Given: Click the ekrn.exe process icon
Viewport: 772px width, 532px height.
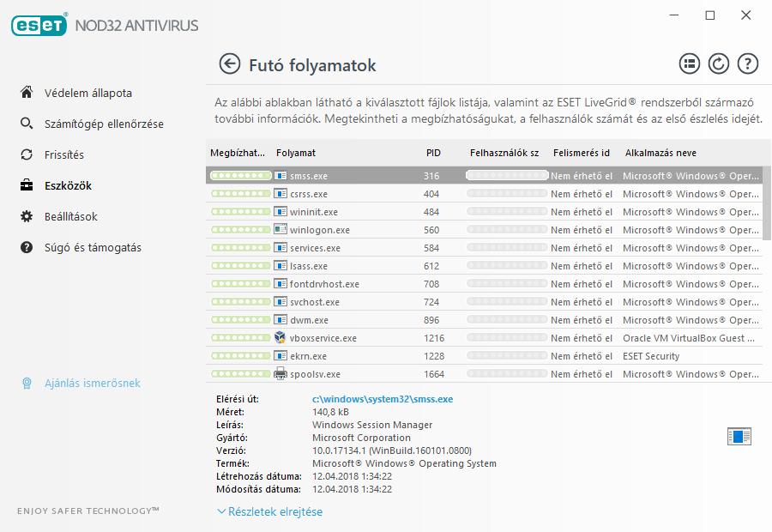Looking at the screenshot, I should pos(280,355).
